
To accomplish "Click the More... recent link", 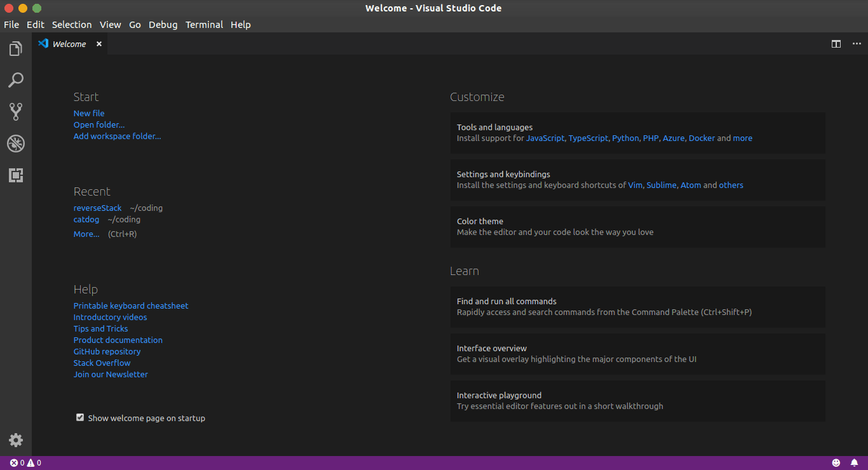I will point(86,234).
